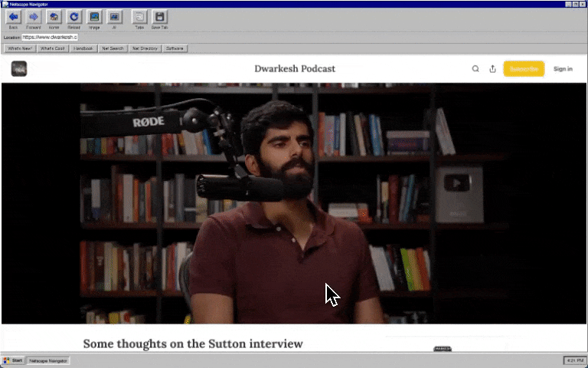Screen dimensions: 588x368
Task: Go back with the Back arrow button
Action: 14,17
